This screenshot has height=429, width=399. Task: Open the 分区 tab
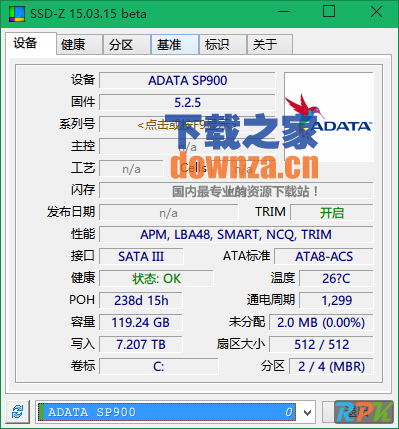coord(126,44)
